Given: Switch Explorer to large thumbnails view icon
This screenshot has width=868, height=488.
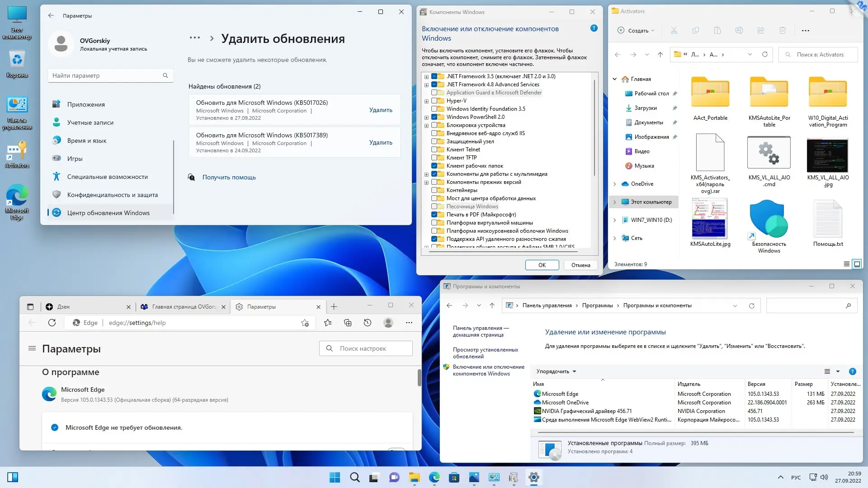Looking at the screenshot, I should coord(857,264).
